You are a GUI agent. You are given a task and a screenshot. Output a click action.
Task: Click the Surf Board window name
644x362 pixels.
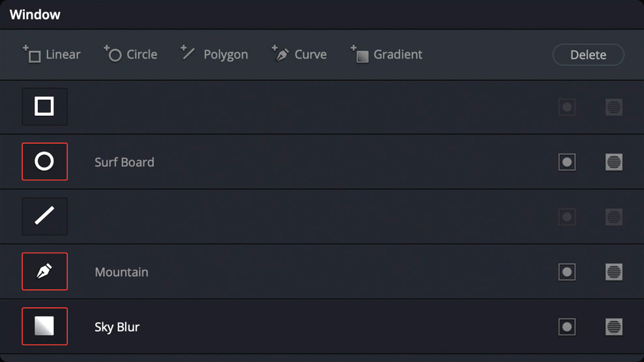124,162
